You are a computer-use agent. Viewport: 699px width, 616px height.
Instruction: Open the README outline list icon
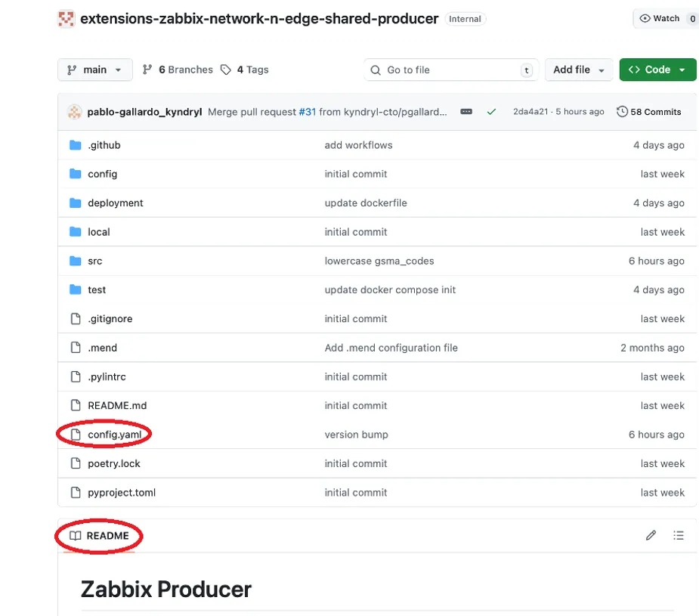678,535
